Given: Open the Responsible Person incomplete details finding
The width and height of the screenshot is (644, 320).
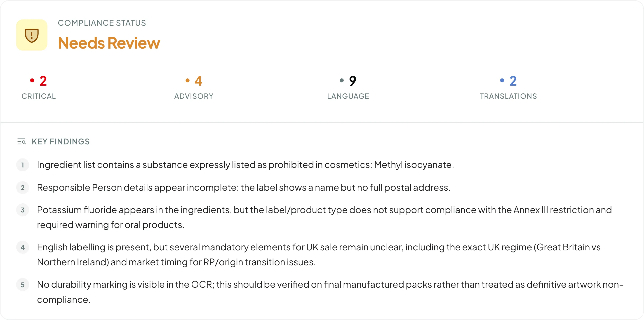Looking at the screenshot, I should pos(244,188).
